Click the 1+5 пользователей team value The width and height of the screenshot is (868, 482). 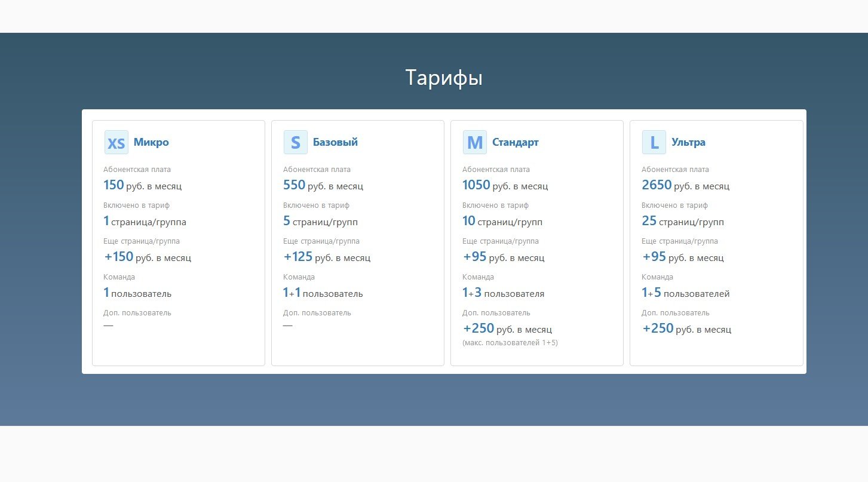[685, 293]
